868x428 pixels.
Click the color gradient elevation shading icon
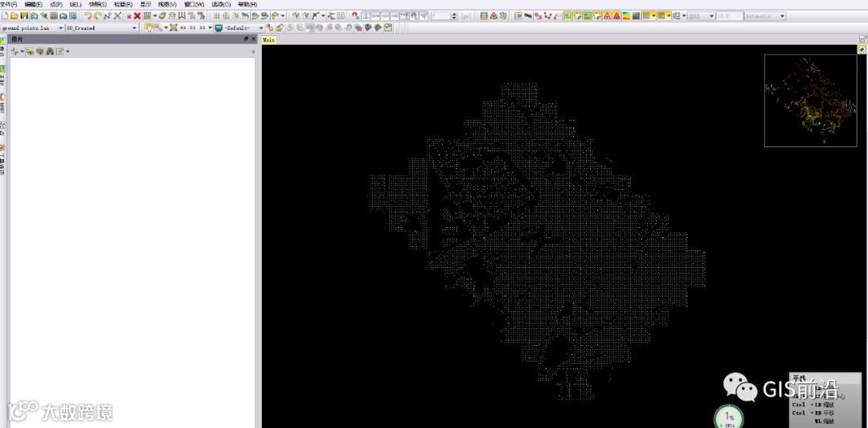pos(625,16)
